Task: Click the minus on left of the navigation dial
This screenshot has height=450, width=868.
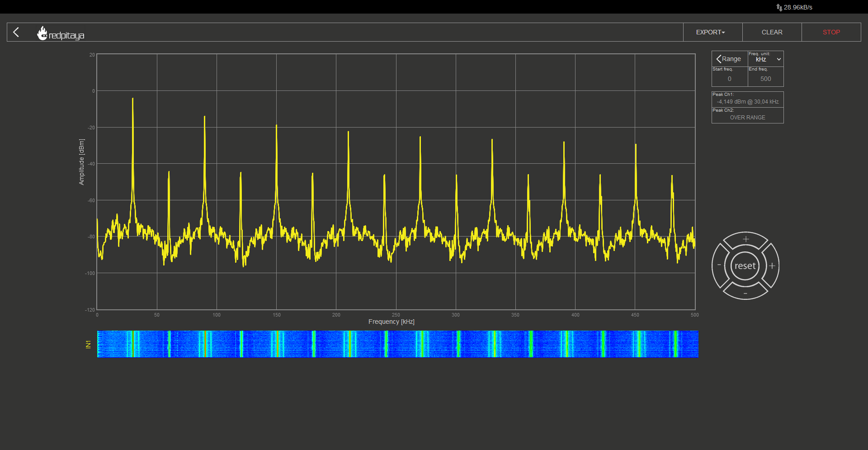Action: click(x=719, y=265)
